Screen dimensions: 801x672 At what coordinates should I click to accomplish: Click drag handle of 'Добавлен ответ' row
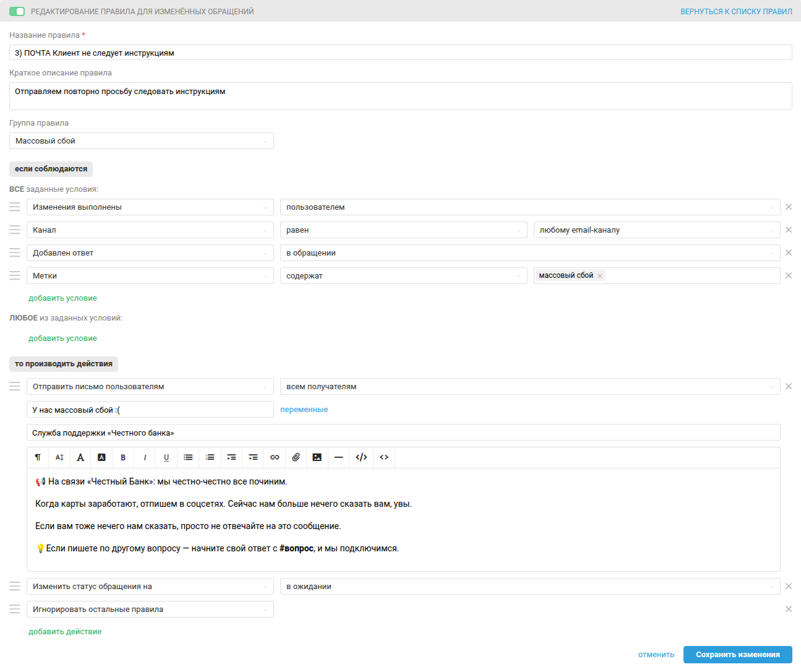tap(15, 252)
